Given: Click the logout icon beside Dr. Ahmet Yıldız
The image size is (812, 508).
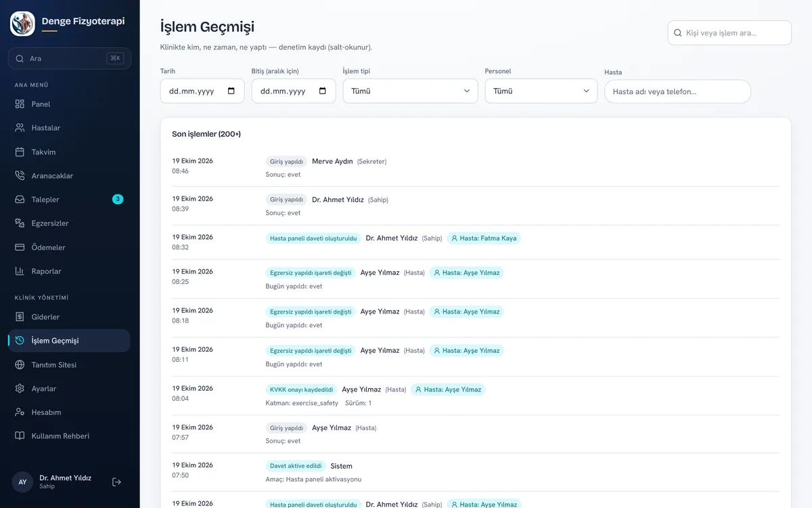Looking at the screenshot, I should 116,482.
